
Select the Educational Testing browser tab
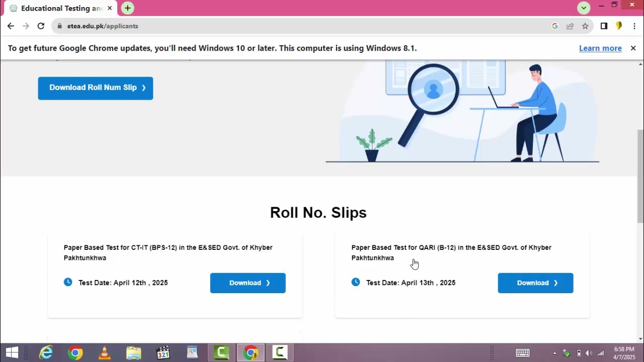(x=60, y=8)
